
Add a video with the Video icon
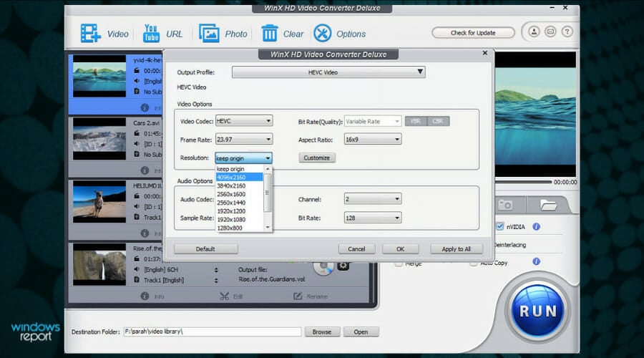(91, 33)
